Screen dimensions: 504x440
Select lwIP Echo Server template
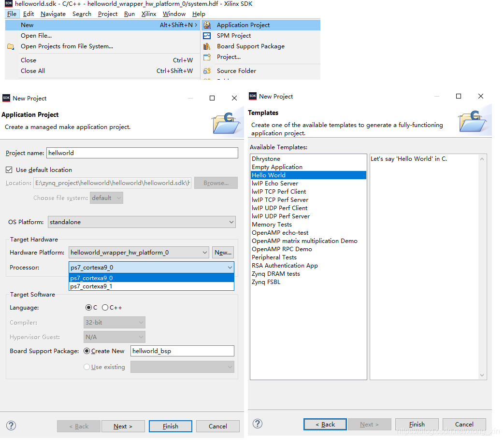308,184
